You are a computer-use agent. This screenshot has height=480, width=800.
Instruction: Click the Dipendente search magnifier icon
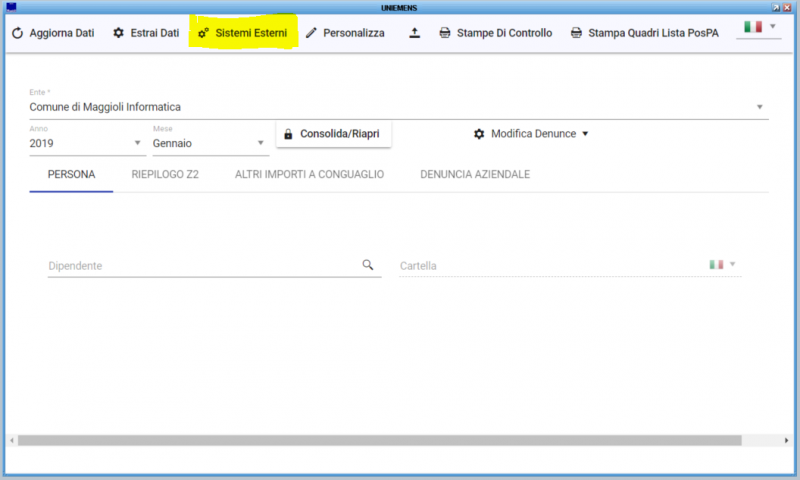[x=368, y=265]
